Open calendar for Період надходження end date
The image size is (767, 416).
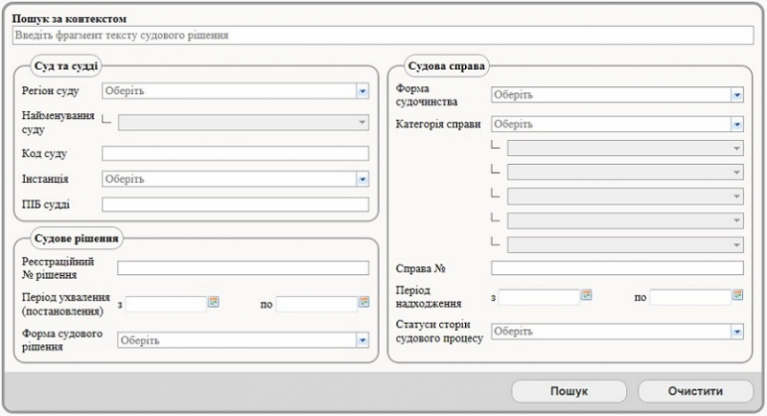click(x=738, y=296)
